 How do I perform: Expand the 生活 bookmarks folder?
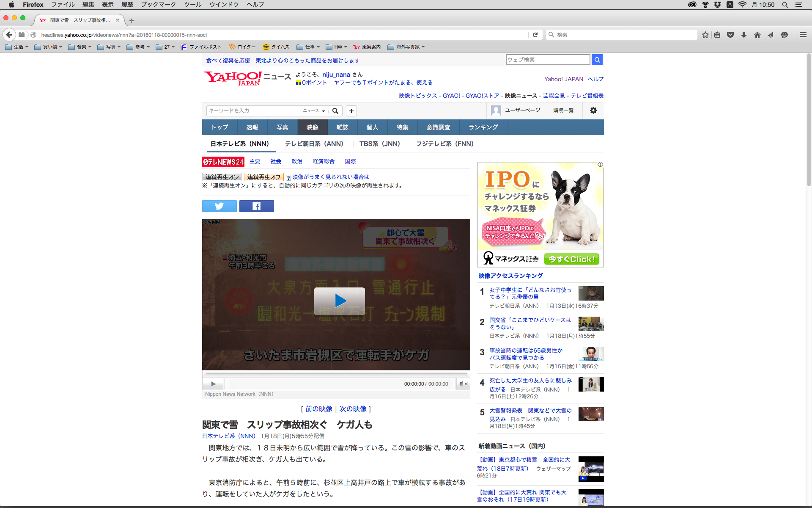(17, 47)
